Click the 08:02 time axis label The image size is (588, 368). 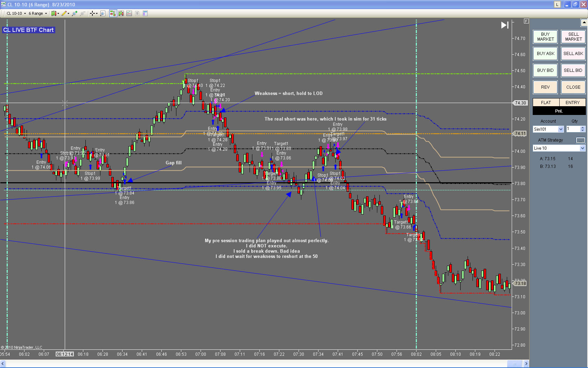coord(416,354)
